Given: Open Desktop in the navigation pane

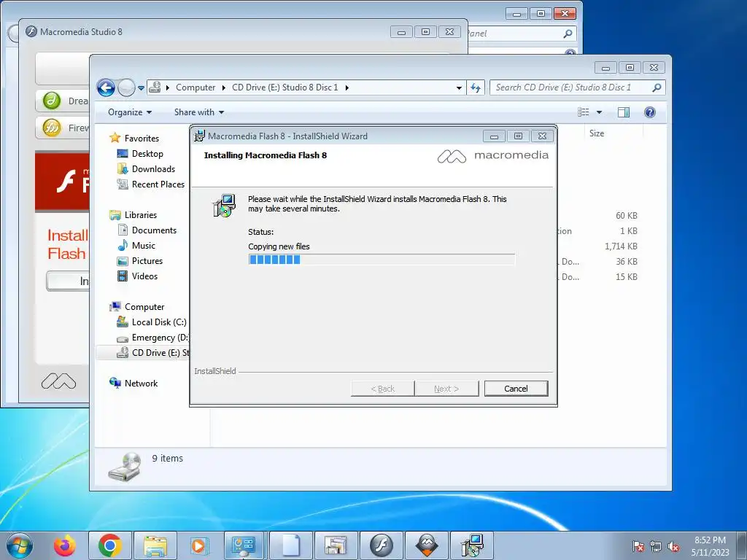Looking at the screenshot, I should (147, 154).
